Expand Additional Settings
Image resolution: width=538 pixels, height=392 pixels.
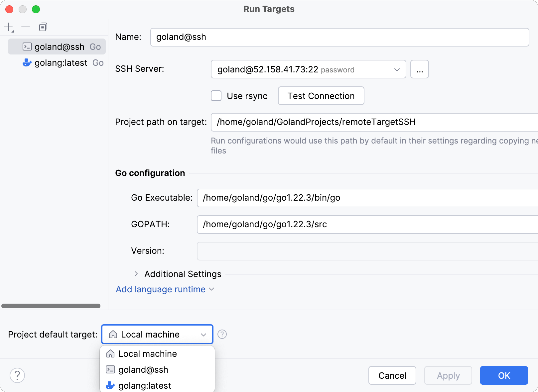tap(136, 274)
